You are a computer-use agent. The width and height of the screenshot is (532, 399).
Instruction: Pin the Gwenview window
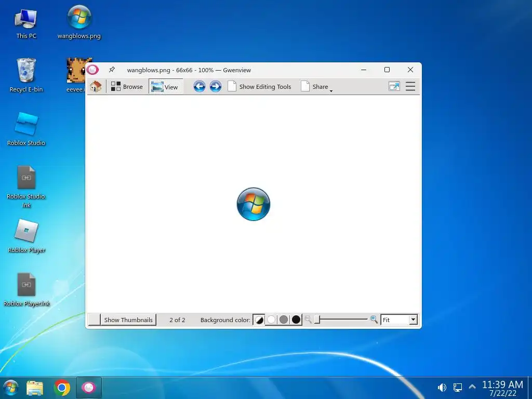click(x=112, y=70)
